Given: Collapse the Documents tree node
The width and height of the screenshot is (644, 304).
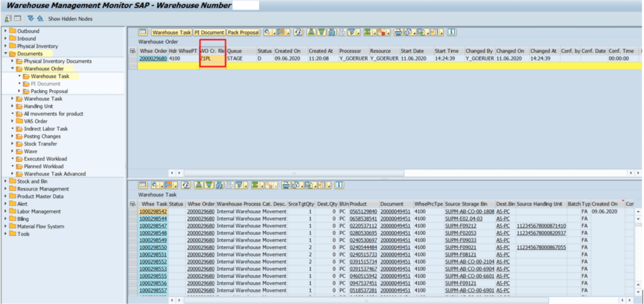Looking at the screenshot, I should pos(6,53).
